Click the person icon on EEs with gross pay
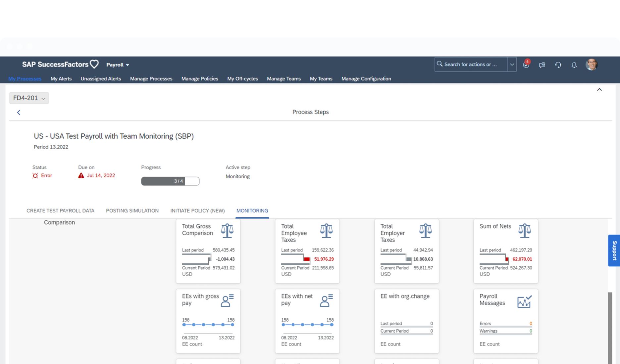Screen dimensions: 620x364 tap(227, 300)
